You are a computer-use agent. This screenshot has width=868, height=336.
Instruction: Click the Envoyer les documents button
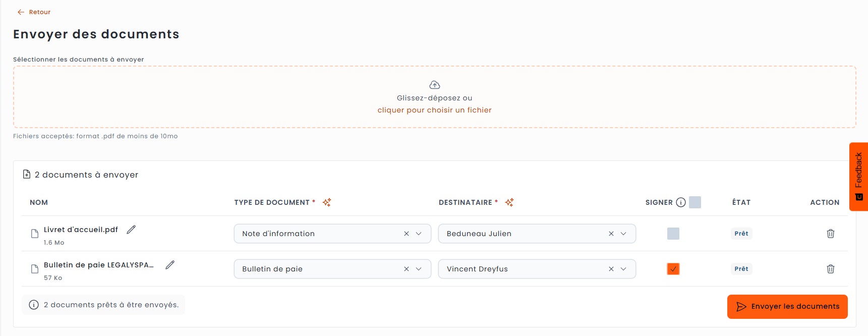[x=787, y=307]
